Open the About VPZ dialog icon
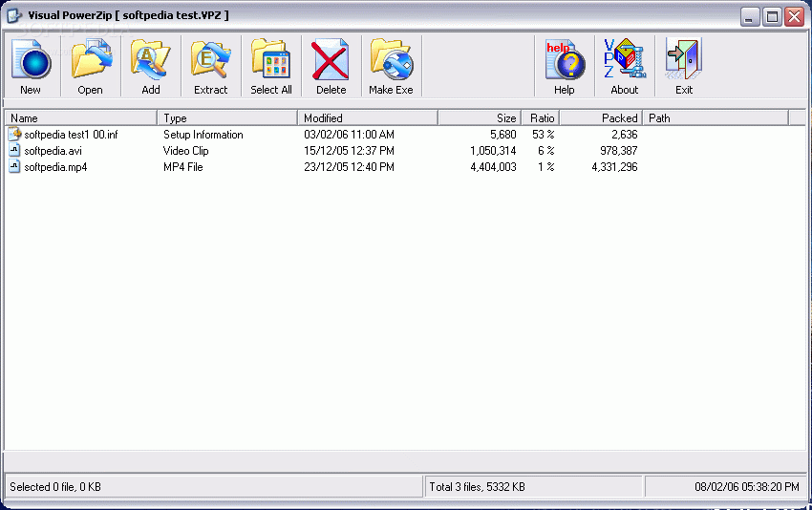Viewport: 812px width, 510px height. (625, 60)
